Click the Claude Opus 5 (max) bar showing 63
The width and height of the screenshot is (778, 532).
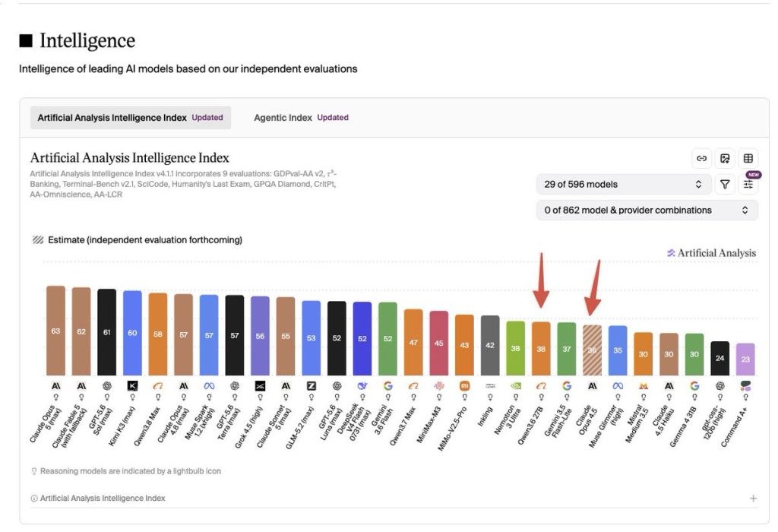point(55,331)
